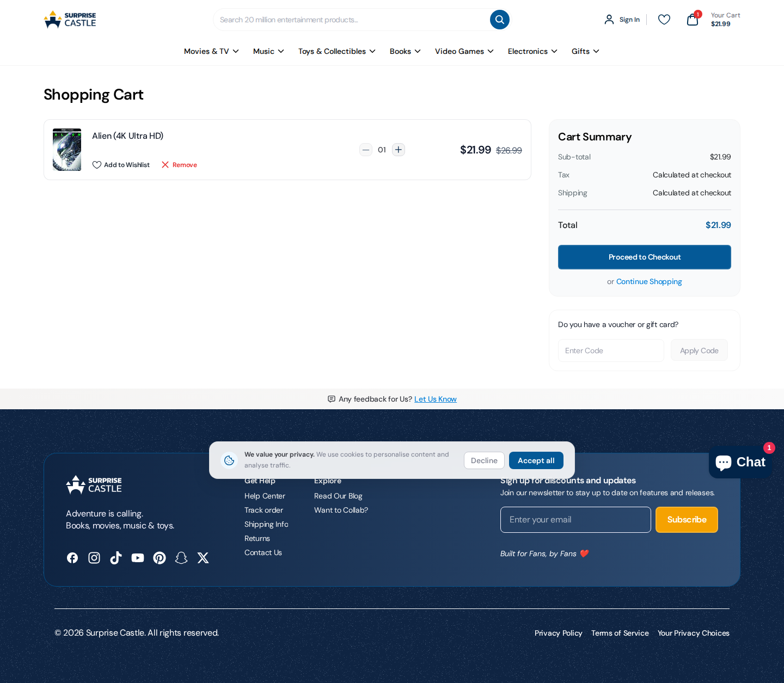Screen dimensions: 784x683
Task: Focus the voucher Enter Code field
Action: click(x=611, y=350)
